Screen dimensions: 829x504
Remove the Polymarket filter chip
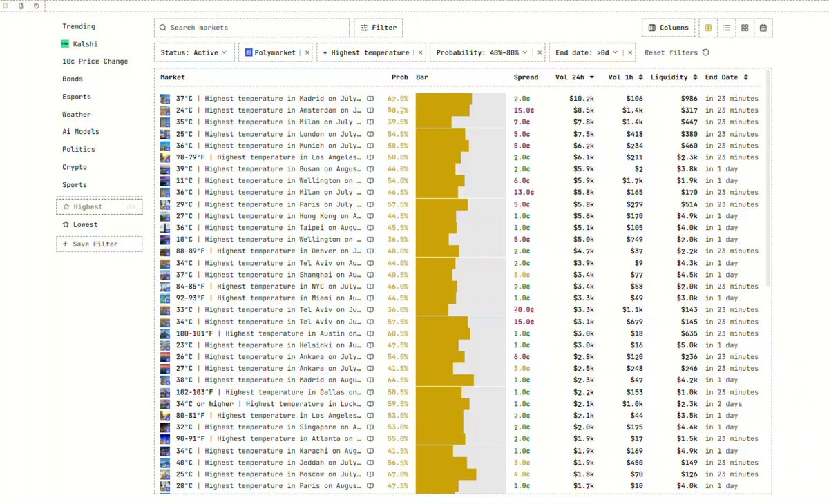[x=307, y=52]
